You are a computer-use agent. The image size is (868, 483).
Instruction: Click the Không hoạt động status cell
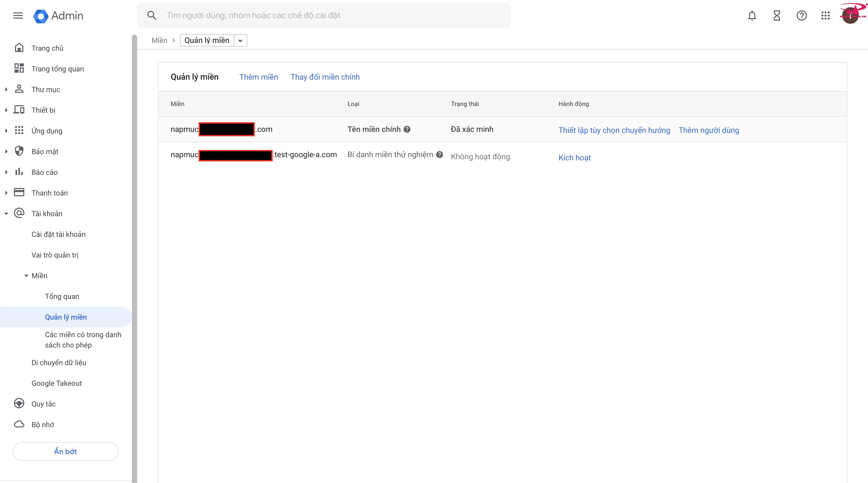click(x=480, y=157)
